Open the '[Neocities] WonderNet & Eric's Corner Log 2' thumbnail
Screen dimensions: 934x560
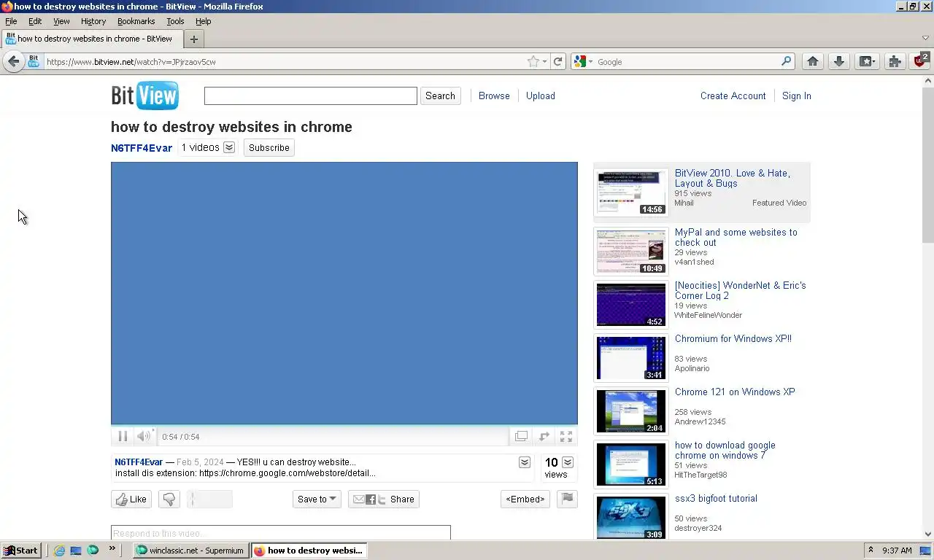click(631, 305)
